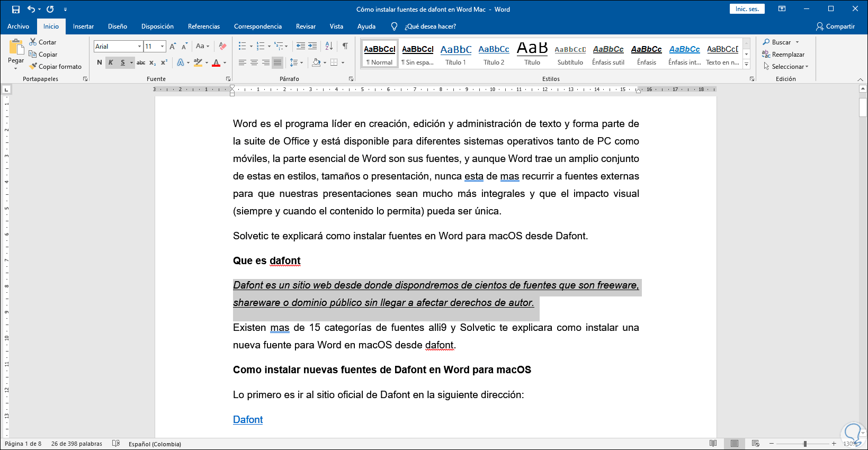Expand the underline style dropdown arrow
The width and height of the screenshot is (868, 450).
click(131, 62)
